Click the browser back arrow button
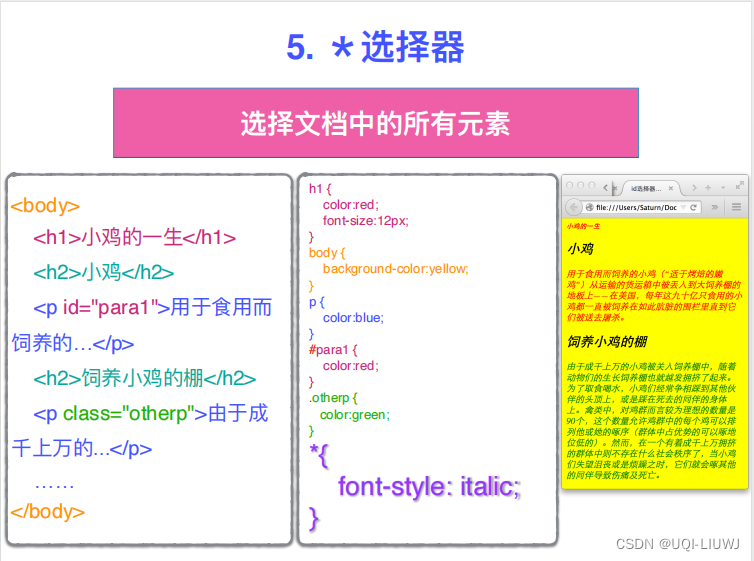This screenshot has width=754, height=561. click(573, 207)
